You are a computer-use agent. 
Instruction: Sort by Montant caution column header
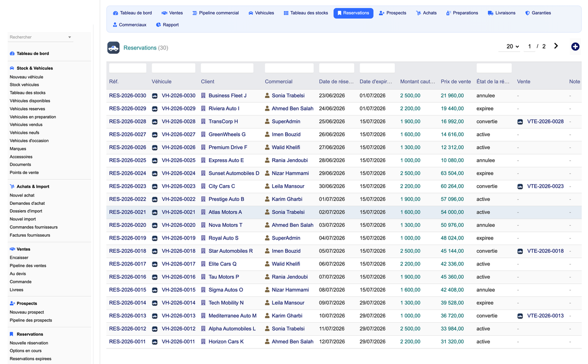417,82
